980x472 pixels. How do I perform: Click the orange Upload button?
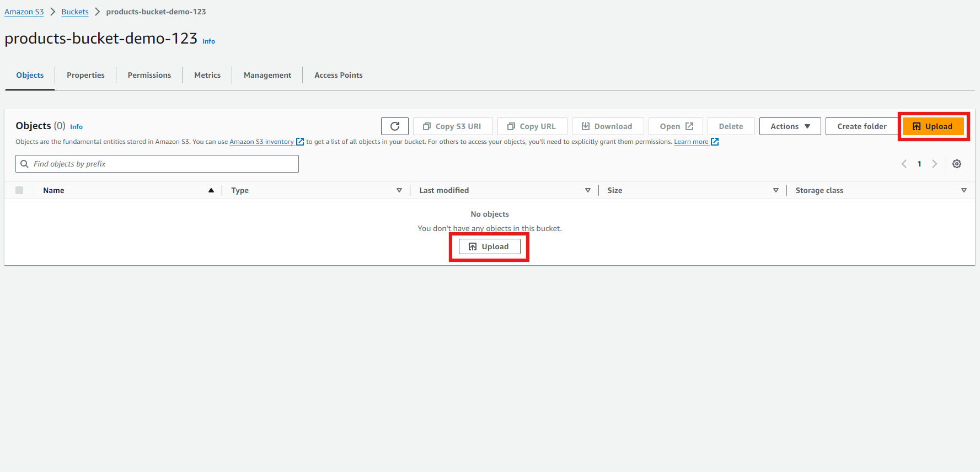click(933, 126)
